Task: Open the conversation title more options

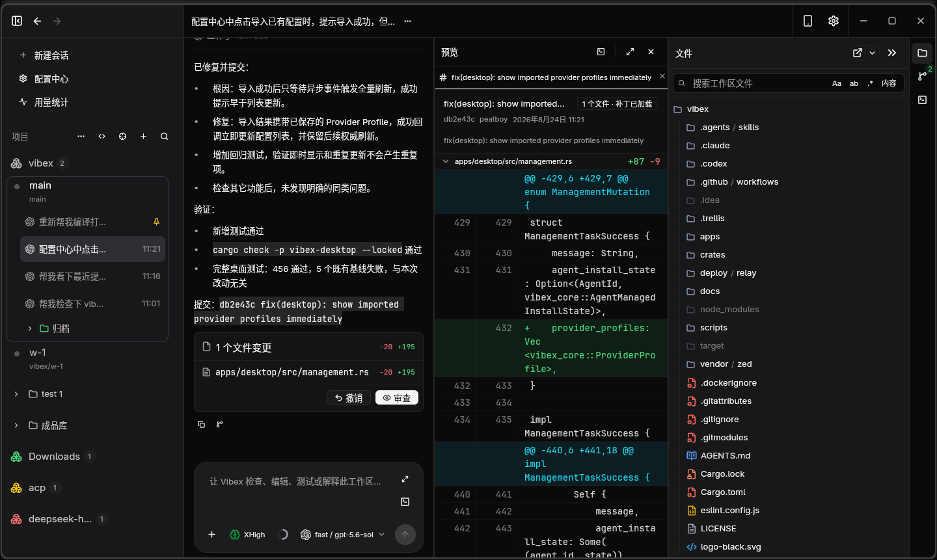Action: tap(407, 21)
